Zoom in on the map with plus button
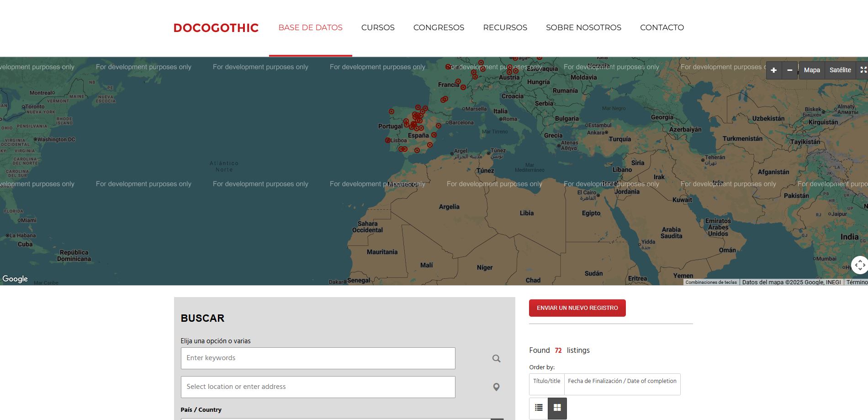 pyautogui.click(x=773, y=70)
